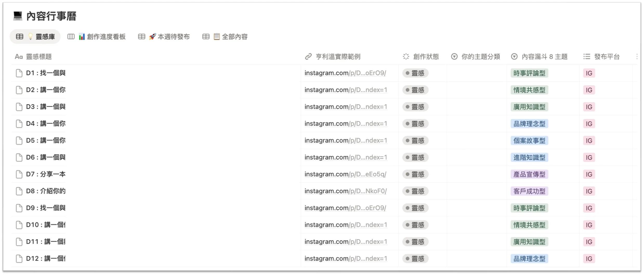Viewport: 644px width, 275px height.
Task: Open the 內容漏斗 8 主題 column header menu
Action: (x=544, y=57)
